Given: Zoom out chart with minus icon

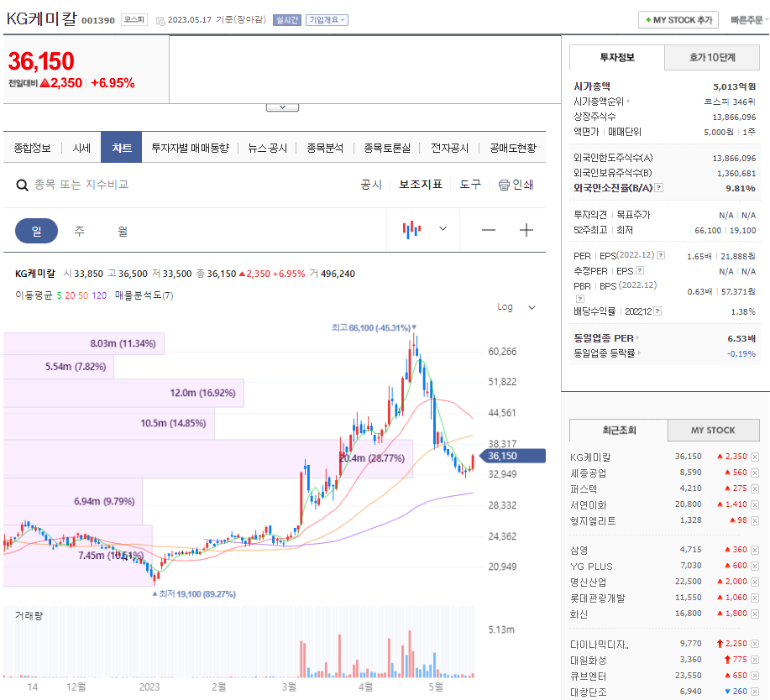Looking at the screenshot, I should (x=489, y=230).
